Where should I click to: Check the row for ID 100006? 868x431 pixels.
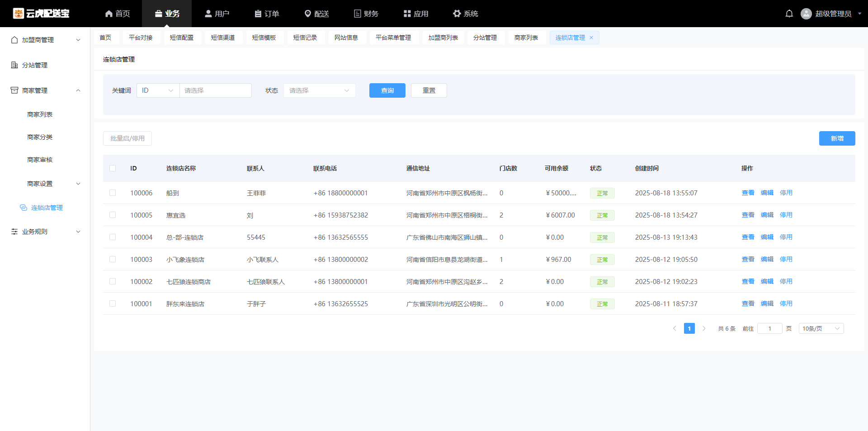click(113, 193)
